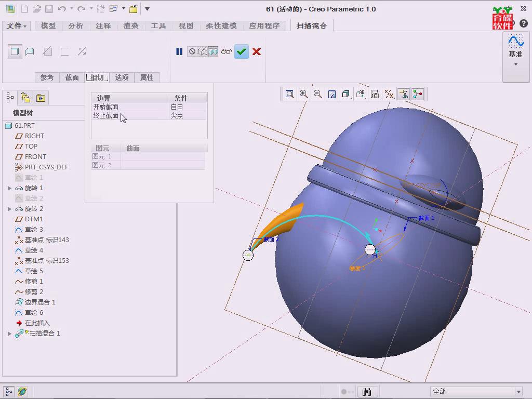Cancel the swept blend with red X

point(257,51)
